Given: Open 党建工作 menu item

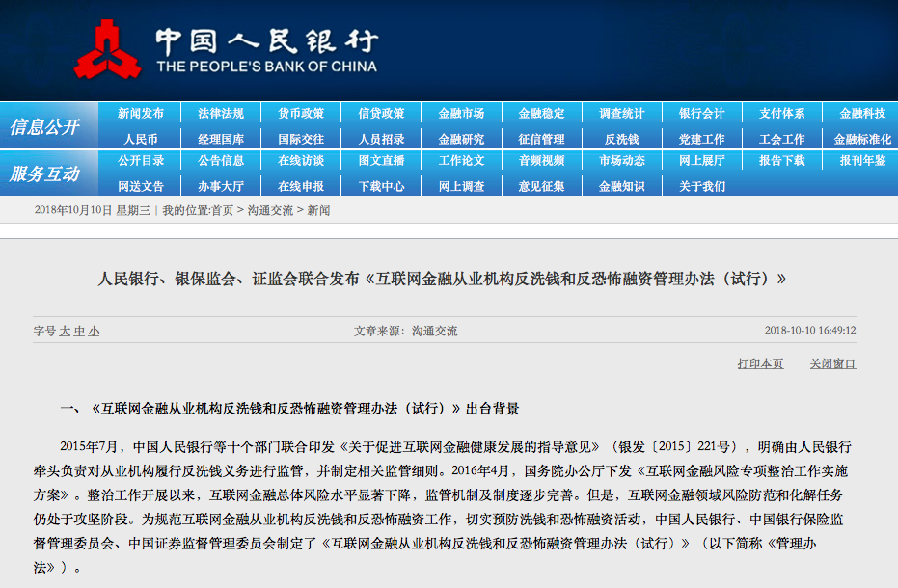Looking at the screenshot, I should coord(702,139).
